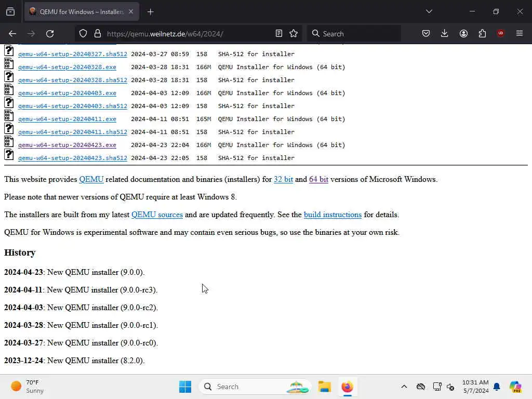Click the site security padlock icon
The height and width of the screenshot is (399, 532).
click(97, 34)
